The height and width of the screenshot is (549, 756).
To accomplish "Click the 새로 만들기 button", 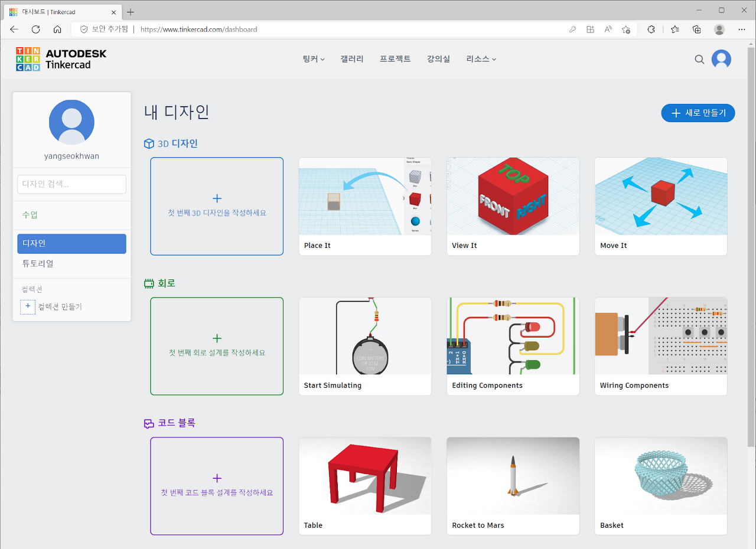I will point(698,113).
